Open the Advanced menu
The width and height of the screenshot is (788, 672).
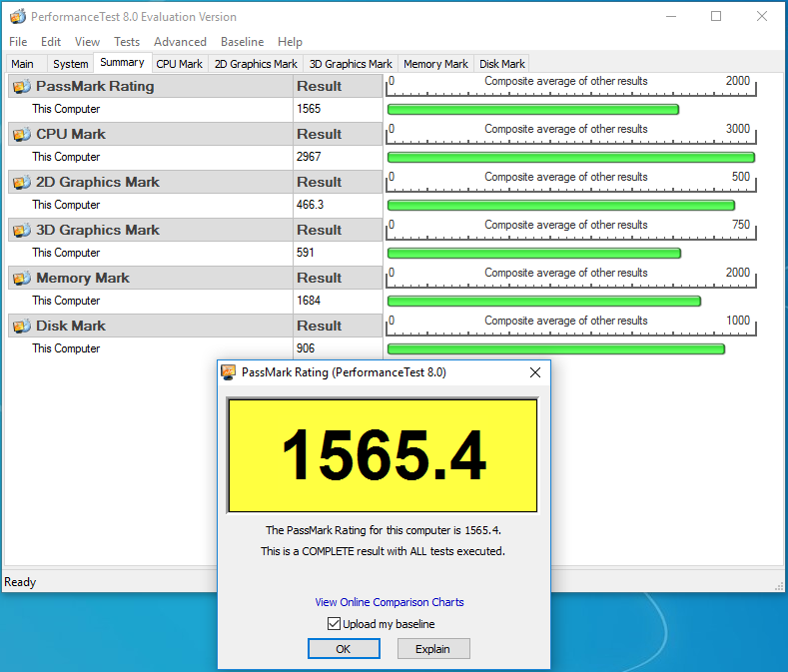coord(180,42)
